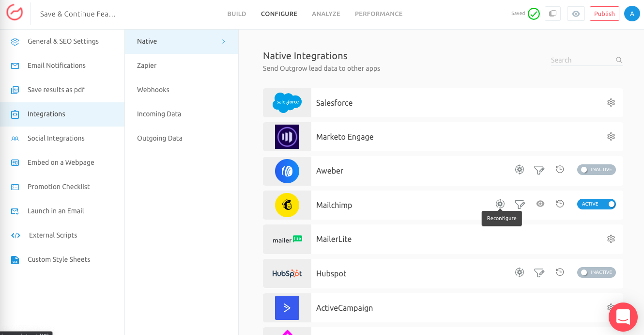Open External Scripts settings
Screen dimensions: 644x335
click(62, 235)
